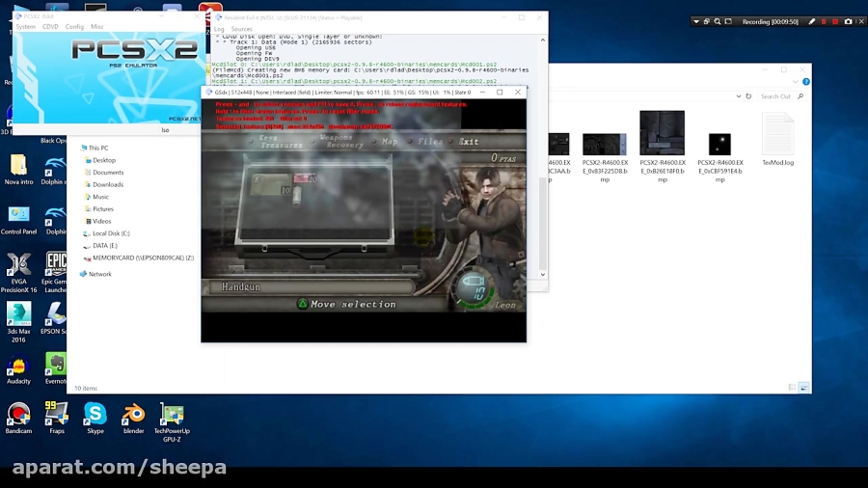Switch Explorer to details view

click(792, 388)
